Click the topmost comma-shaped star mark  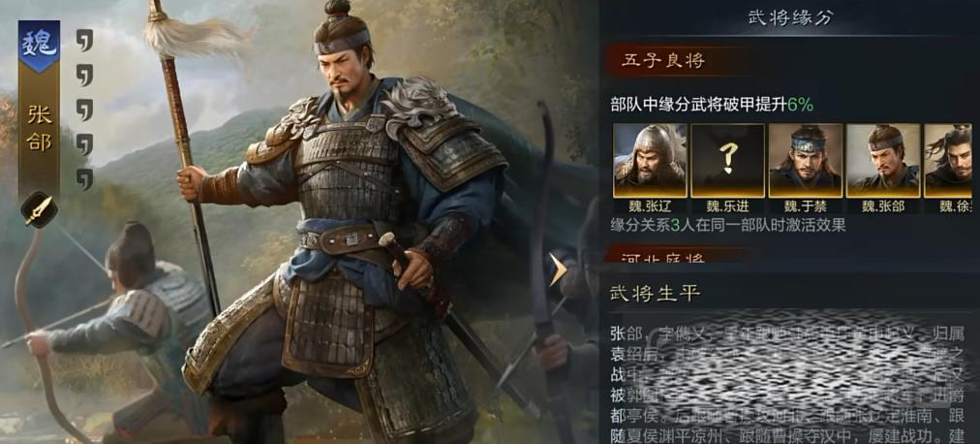coord(84,40)
